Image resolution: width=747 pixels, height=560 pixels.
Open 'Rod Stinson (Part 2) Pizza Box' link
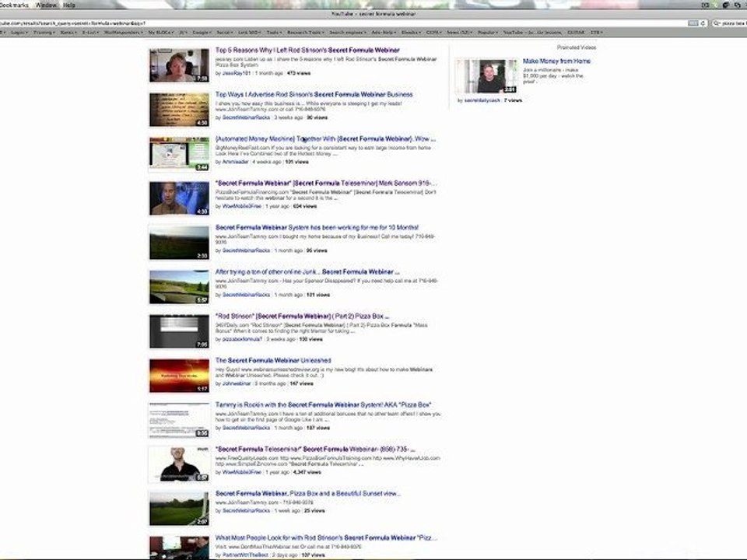302,316
